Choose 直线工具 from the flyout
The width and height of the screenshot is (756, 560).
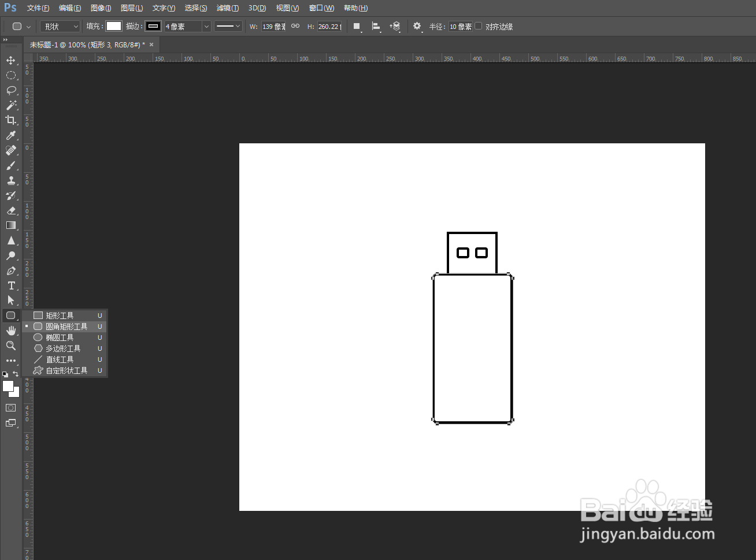pos(65,359)
